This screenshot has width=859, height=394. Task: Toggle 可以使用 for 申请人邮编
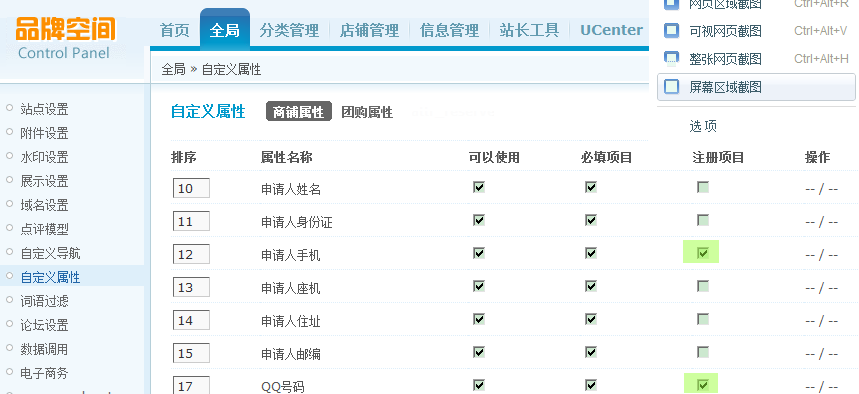click(x=479, y=352)
